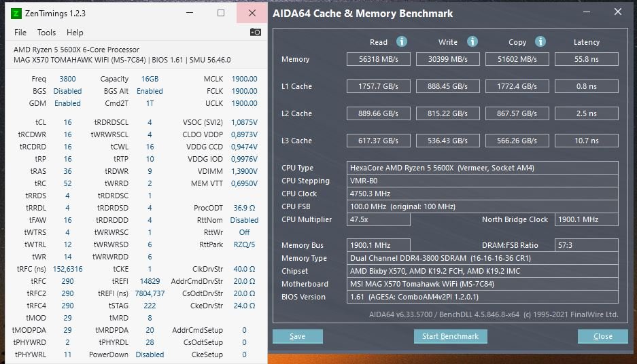This screenshot has width=637, height=364.
Task: Click the MCLK value 1900.00
Action: pos(244,79)
